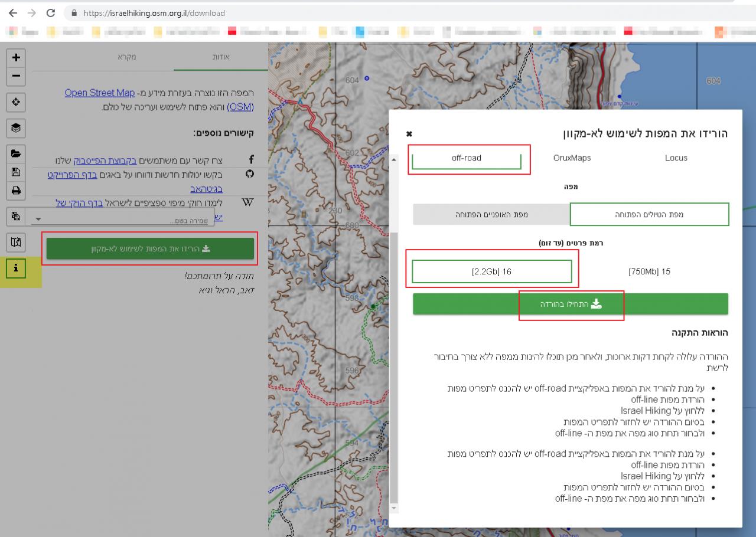Open the Open Street Map link
This screenshot has width=756, height=537.
[100, 93]
